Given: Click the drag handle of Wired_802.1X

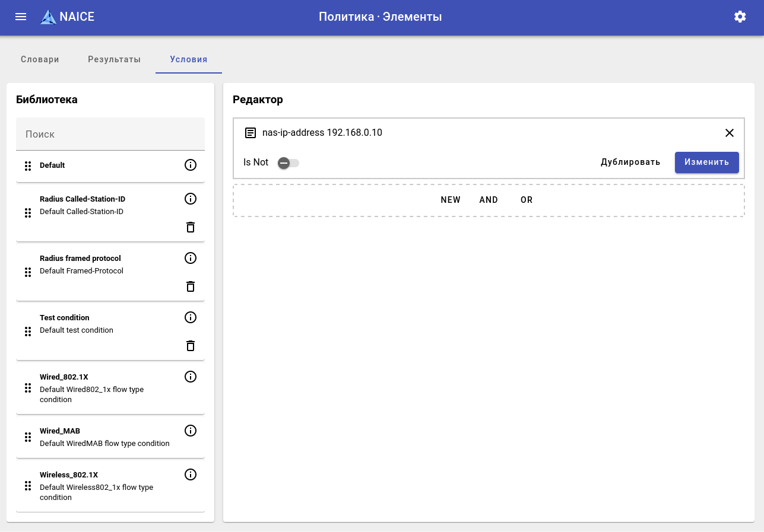Looking at the screenshot, I should (x=28, y=388).
